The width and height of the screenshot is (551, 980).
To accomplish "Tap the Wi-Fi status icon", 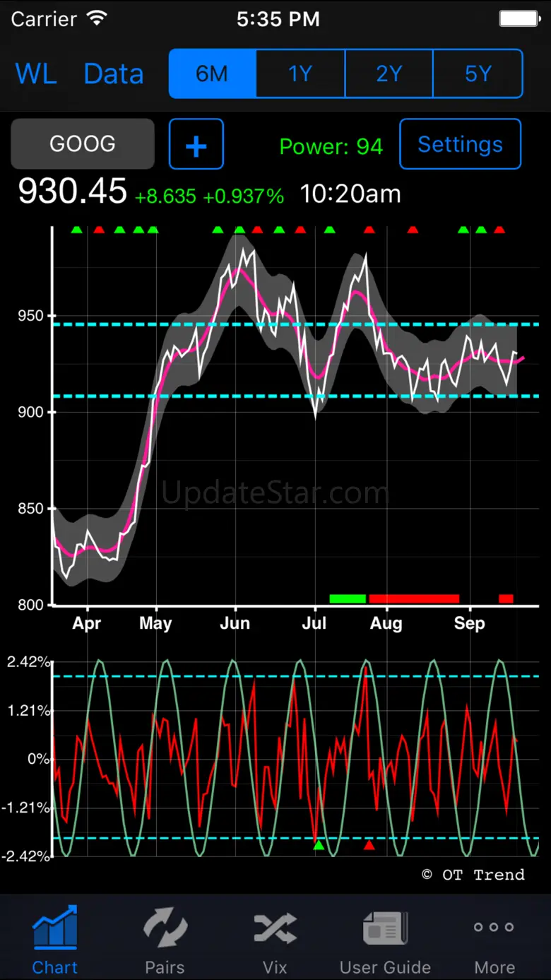I will pos(97,18).
